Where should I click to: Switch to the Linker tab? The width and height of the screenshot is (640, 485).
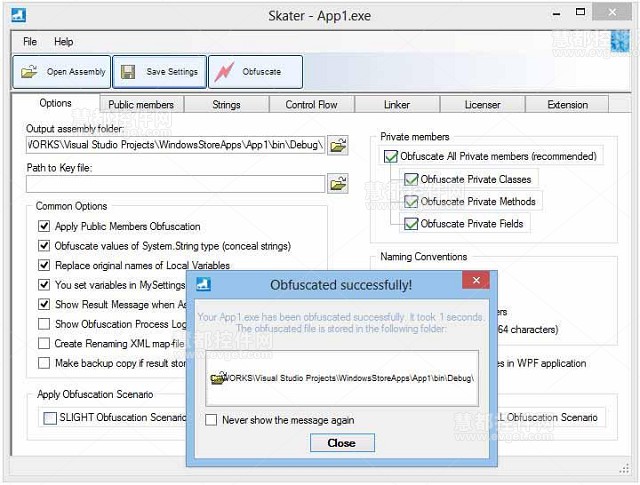(x=397, y=105)
